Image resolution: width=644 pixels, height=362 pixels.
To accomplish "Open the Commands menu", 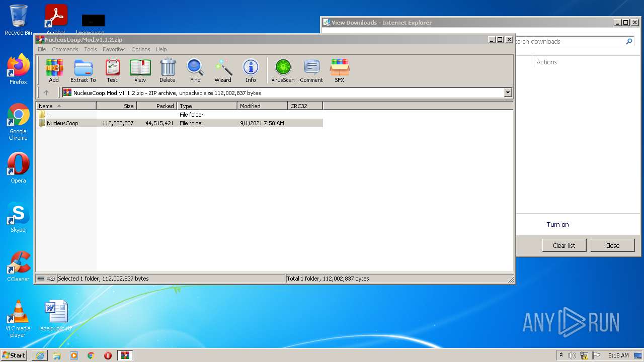I will click(65, 49).
